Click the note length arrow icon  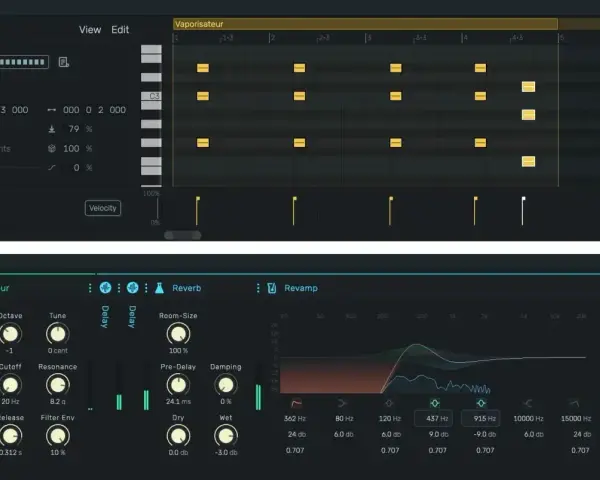[x=52, y=110]
